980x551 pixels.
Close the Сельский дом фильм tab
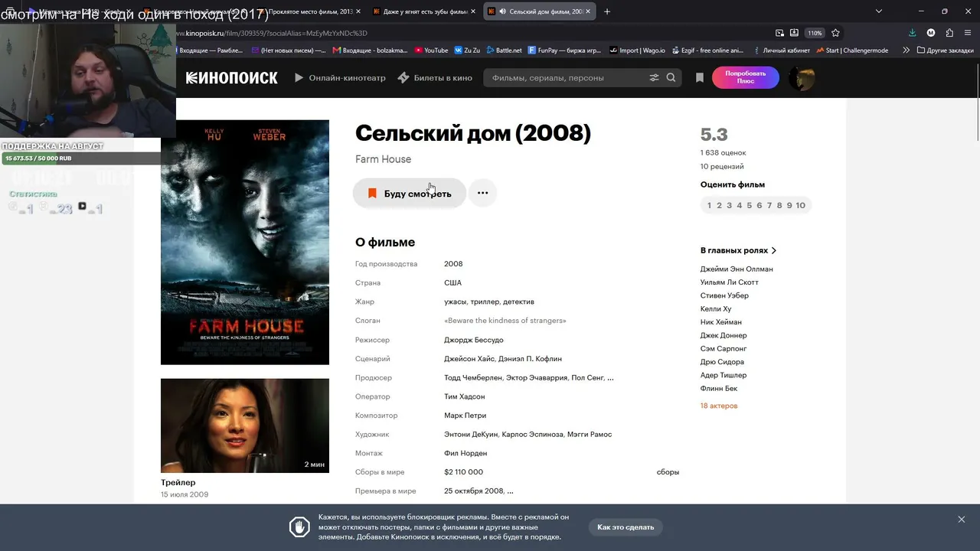pos(588,11)
